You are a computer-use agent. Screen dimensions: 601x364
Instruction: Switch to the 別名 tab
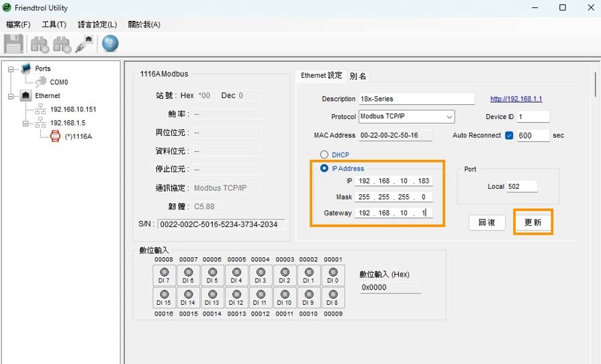coord(358,76)
